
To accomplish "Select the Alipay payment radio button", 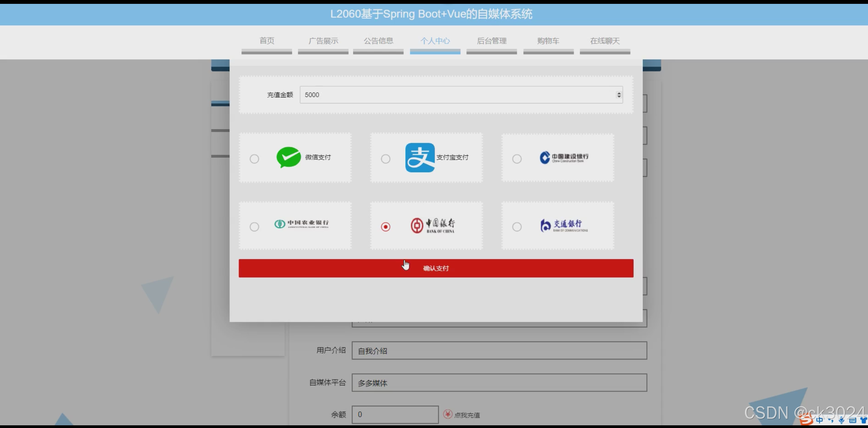I will (385, 158).
